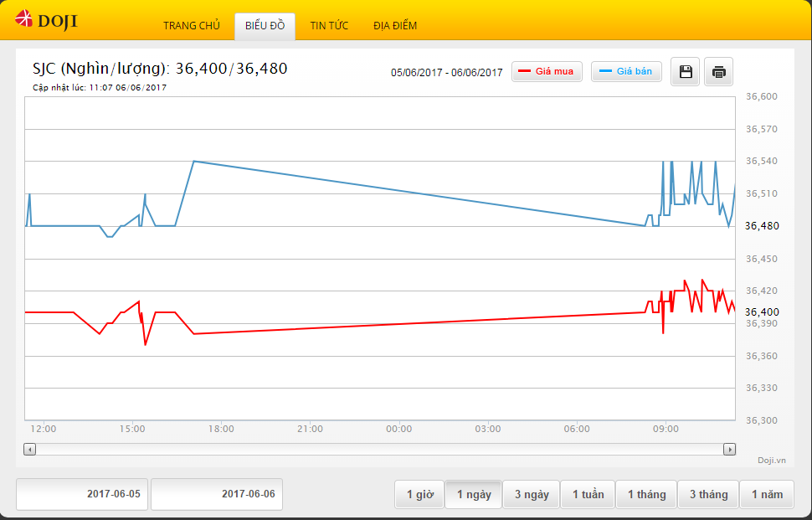Screen dimensions: 812x520
Task: Save the chart with floppy disk icon
Action: pos(685,71)
